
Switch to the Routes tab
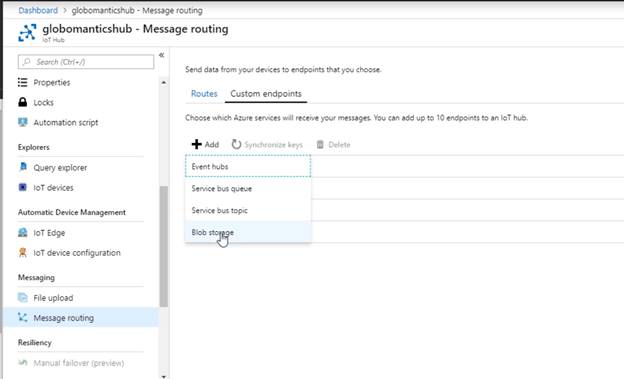click(204, 94)
